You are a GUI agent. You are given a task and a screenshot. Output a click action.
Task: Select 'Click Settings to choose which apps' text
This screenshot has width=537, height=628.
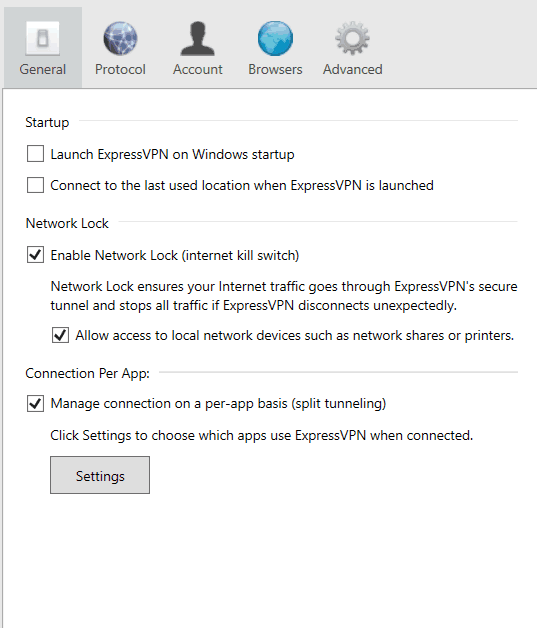point(261,435)
